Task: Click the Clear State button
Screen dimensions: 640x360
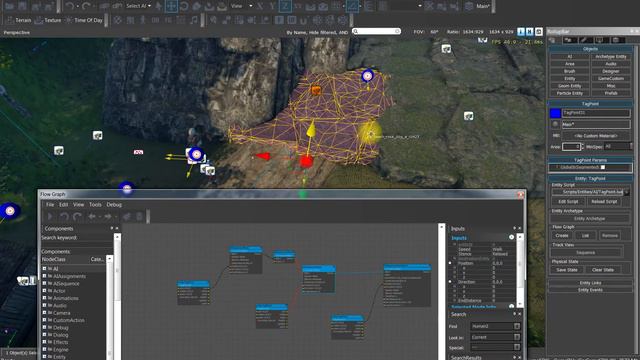Action: 603,270
